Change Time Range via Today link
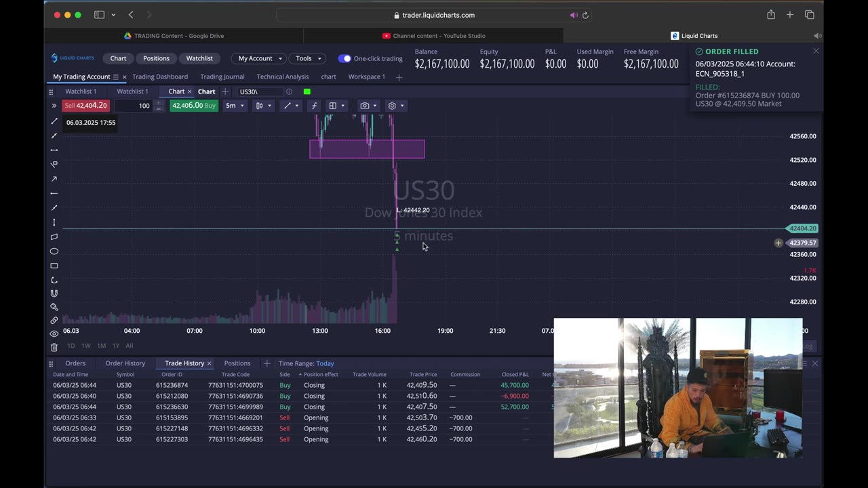Screen dimensions: 868x488 click(325, 363)
